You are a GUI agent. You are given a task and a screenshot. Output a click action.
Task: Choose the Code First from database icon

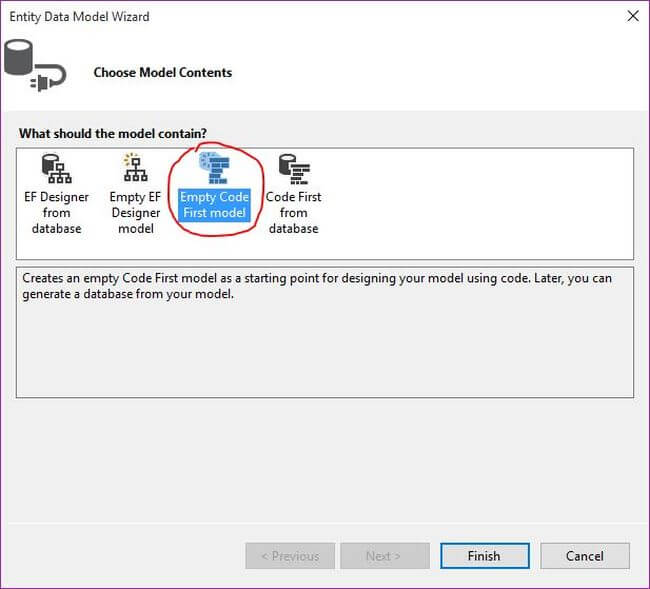[x=293, y=169]
